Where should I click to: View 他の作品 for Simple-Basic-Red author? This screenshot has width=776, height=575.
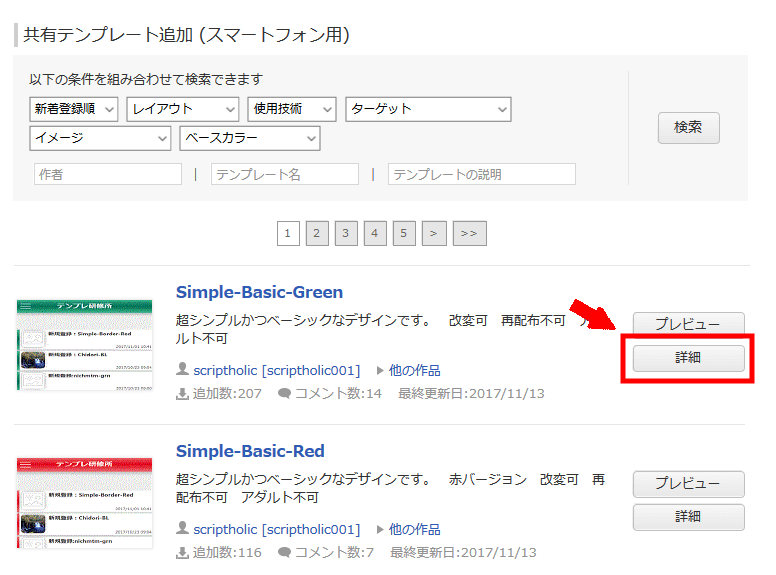point(415,529)
